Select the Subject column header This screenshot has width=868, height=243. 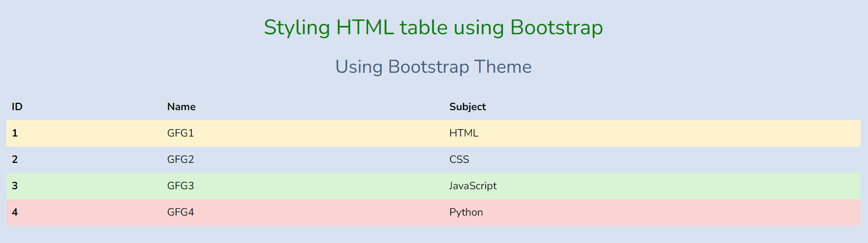click(652, 107)
